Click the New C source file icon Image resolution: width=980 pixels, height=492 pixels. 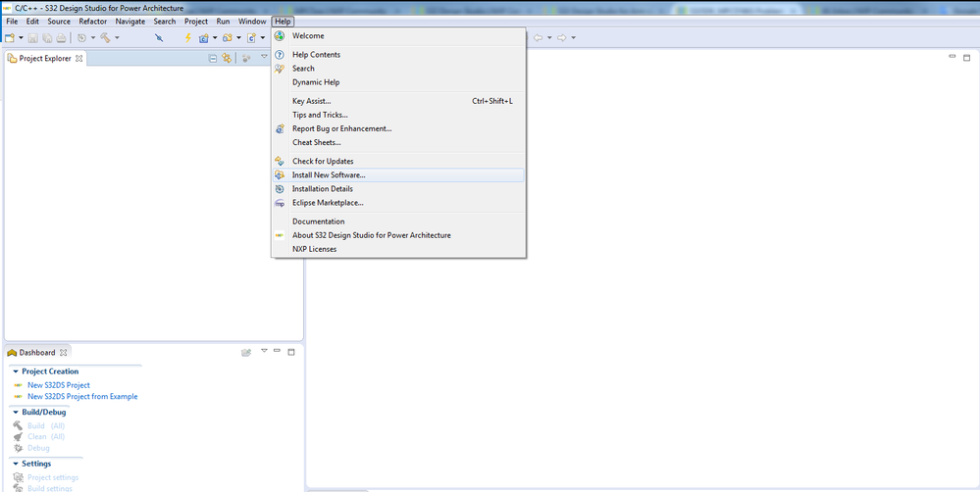click(x=251, y=38)
